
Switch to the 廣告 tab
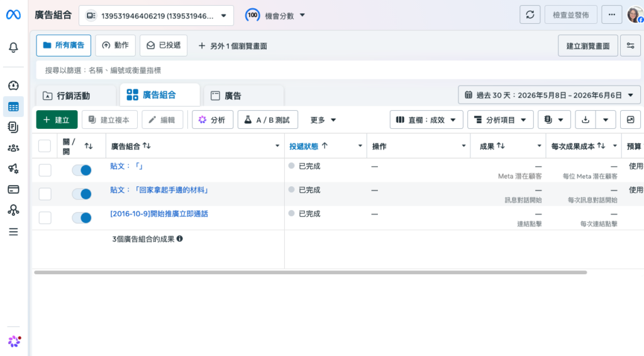[x=243, y=96]
